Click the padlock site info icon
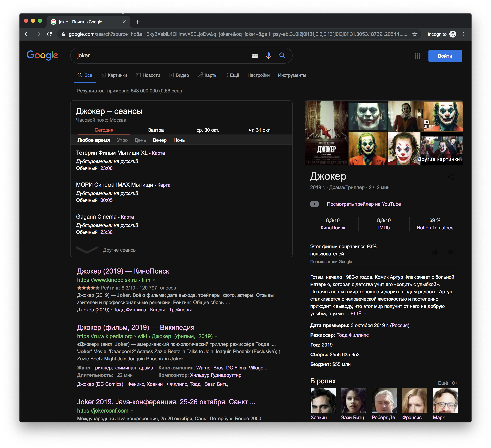 click(63, 34)
